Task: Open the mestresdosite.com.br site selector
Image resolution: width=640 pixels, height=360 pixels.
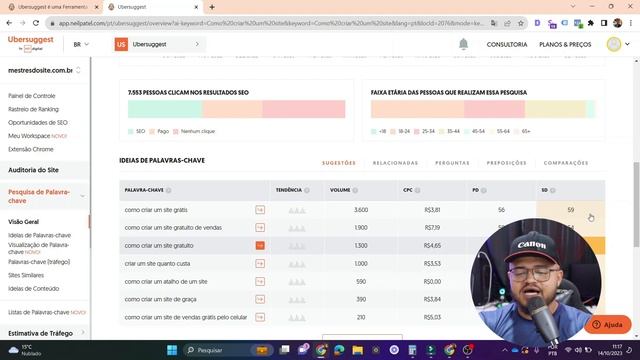Action: 44,70
